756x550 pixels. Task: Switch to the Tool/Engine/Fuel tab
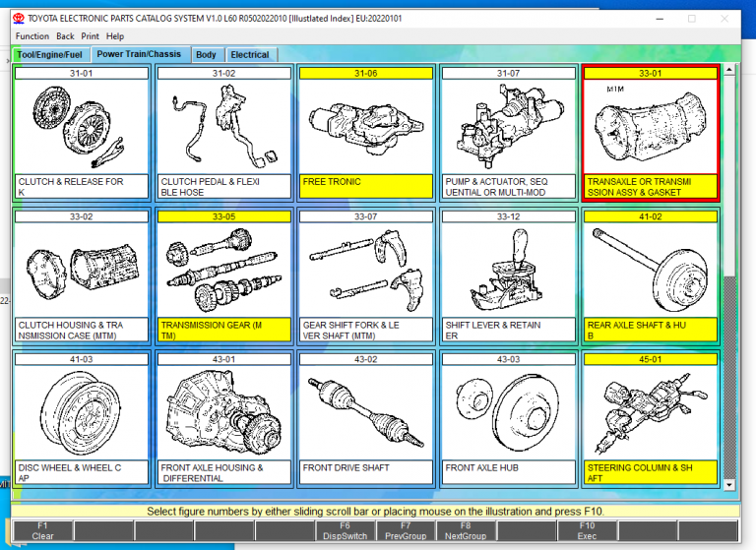[49, 54]
